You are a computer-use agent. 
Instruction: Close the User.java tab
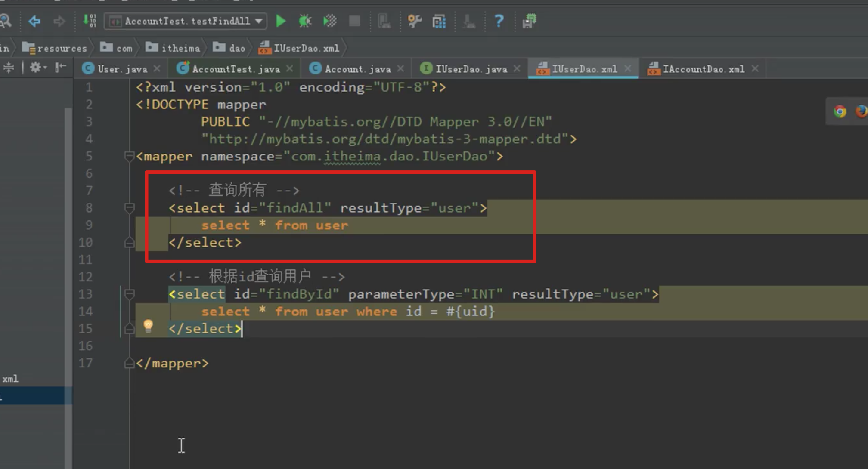(157, 69)
